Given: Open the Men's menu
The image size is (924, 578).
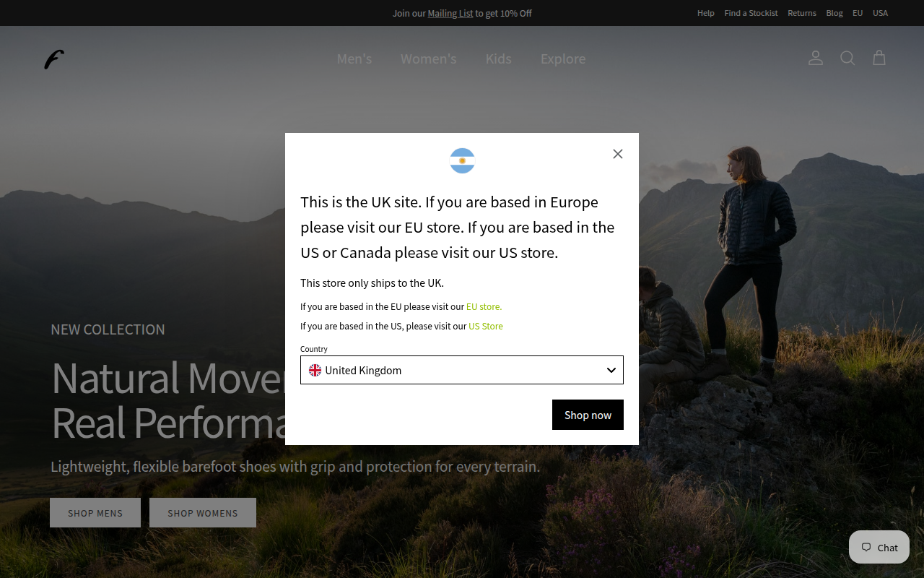Looking at the screenshot, I should (354, 59).
